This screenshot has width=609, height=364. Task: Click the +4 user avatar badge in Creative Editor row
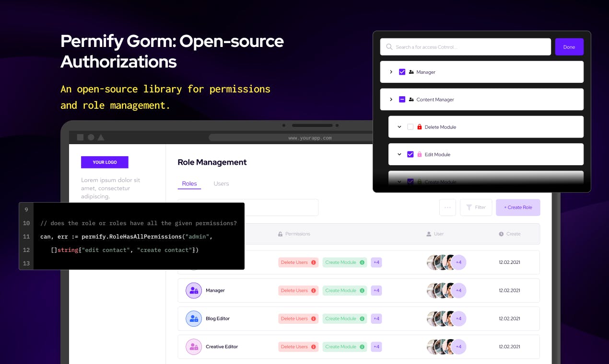coord(458,347)
